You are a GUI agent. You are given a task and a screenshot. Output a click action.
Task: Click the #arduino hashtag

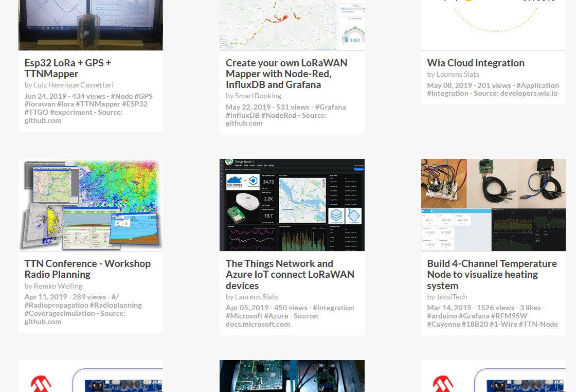pos(442,315)
